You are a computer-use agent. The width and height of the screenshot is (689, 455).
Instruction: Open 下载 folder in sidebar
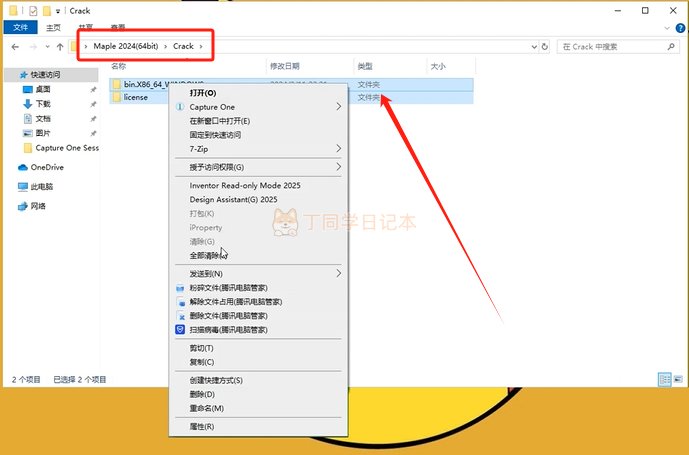pyautogui.click(x=43, y=104)
